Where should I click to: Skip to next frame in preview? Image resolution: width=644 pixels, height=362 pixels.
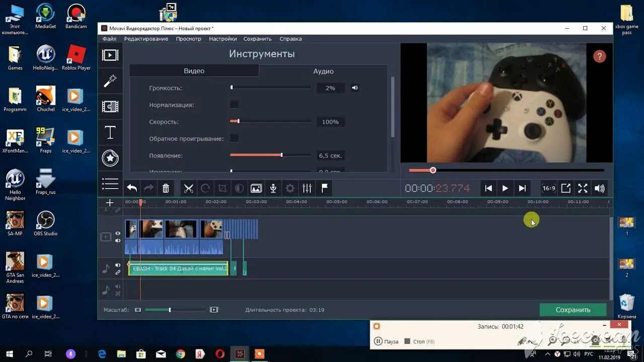click(x=522, y=188)
